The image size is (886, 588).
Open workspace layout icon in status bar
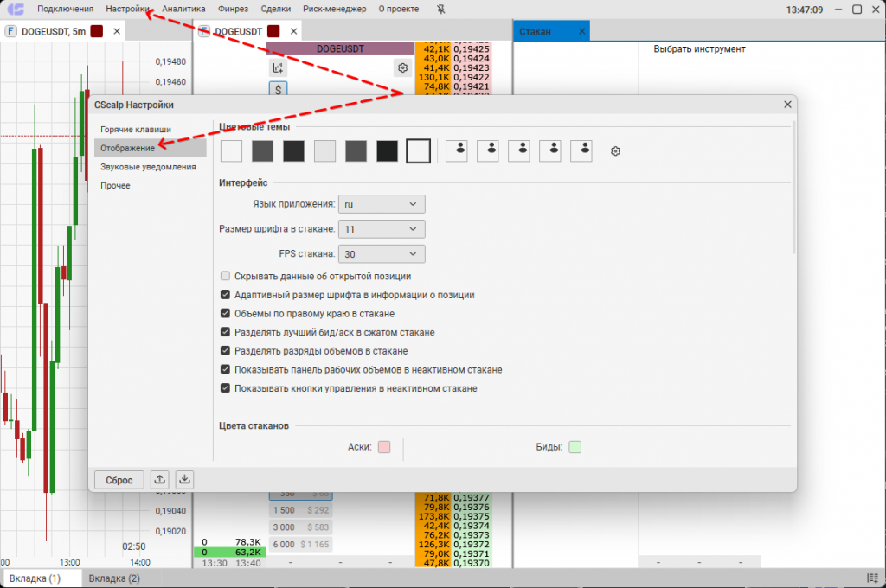click(x=872, y=578)
